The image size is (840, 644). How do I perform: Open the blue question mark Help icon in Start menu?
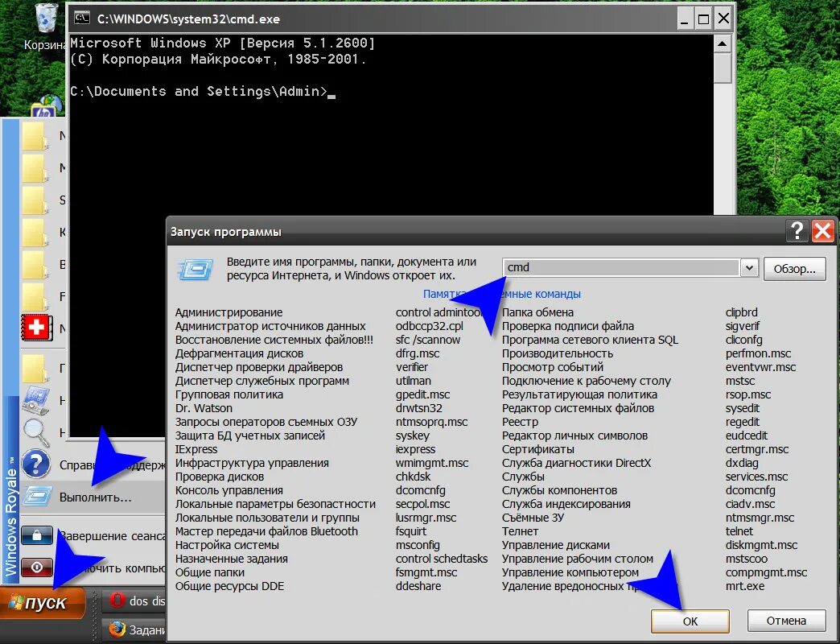click(36, 464)
